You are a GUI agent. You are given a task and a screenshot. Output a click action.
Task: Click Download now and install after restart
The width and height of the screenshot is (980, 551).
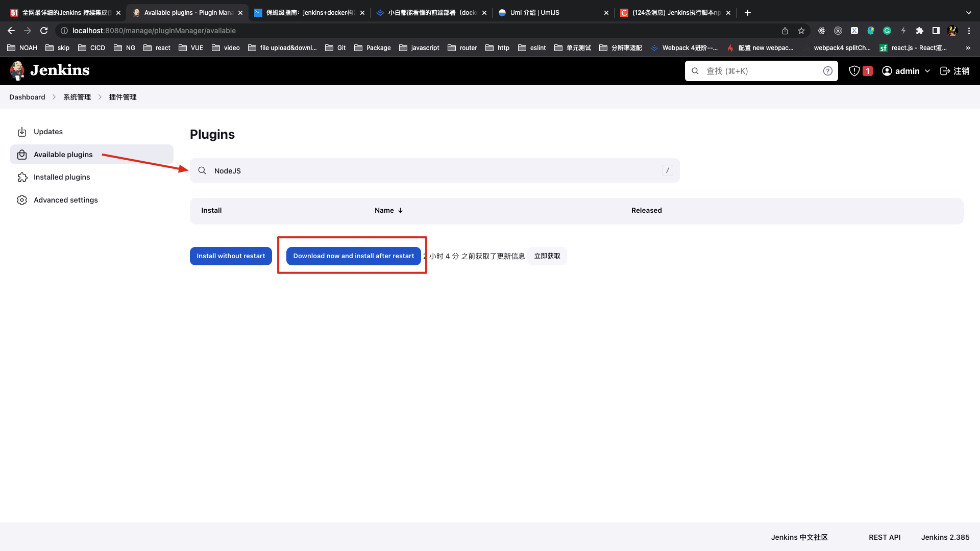353,256
